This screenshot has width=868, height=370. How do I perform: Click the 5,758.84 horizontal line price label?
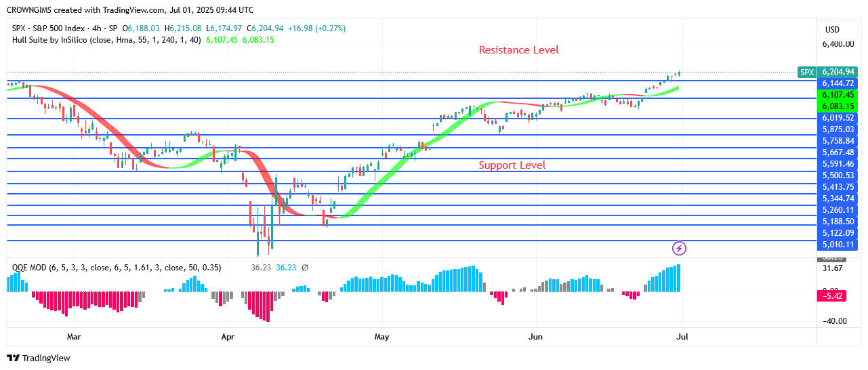point(838,141)
